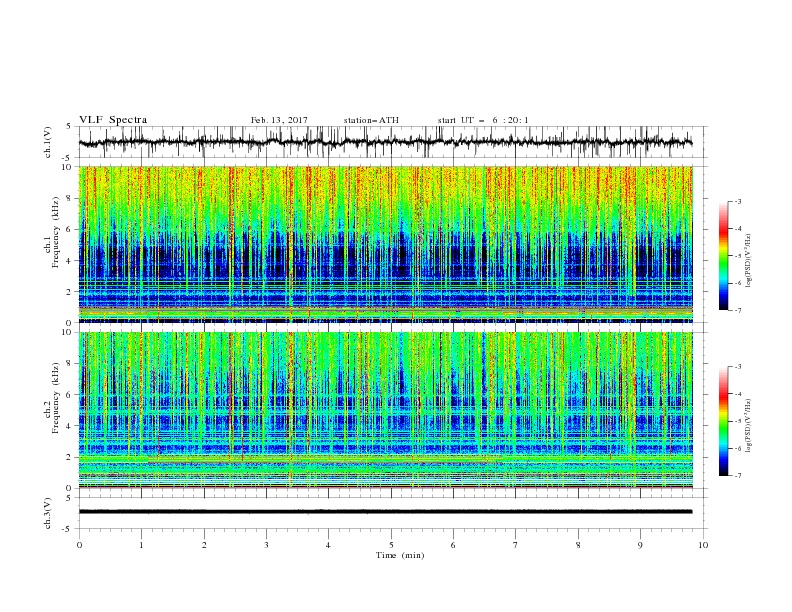
Task: Click the ch.2 'log(PSD)(V²/Hz)' colorbar label
Action: tap(749, 426)
